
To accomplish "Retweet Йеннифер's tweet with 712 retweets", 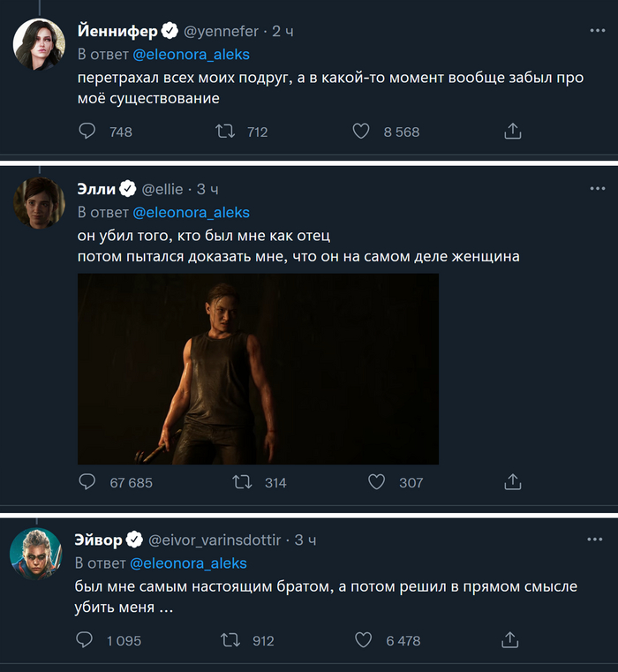I will tap(225, 131).
